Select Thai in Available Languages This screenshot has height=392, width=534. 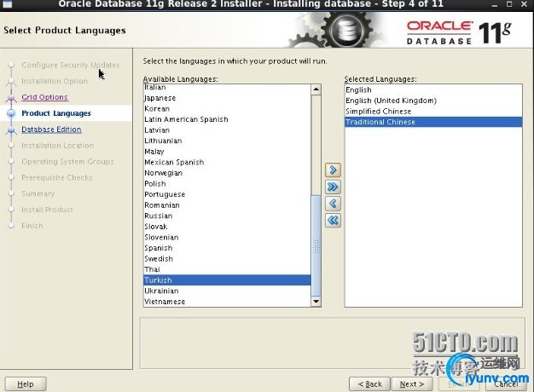tap(227, 269)
